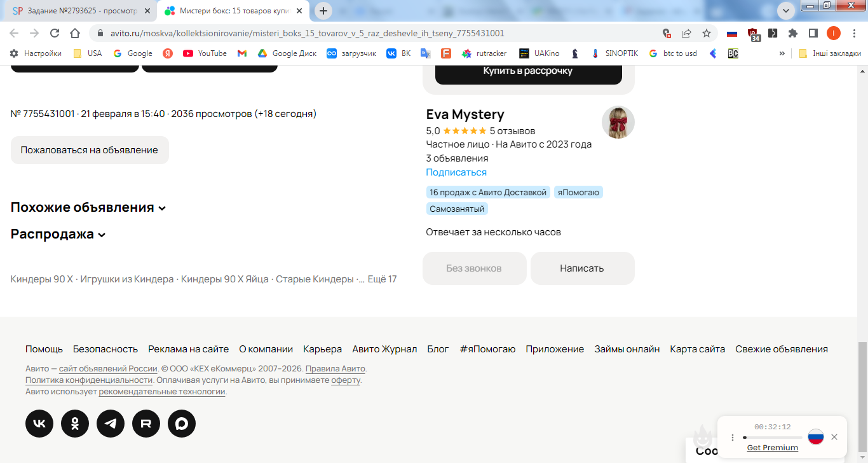Reload the page with the refresh icon
This screenshot has width=868, height=463.
(55, 33)
